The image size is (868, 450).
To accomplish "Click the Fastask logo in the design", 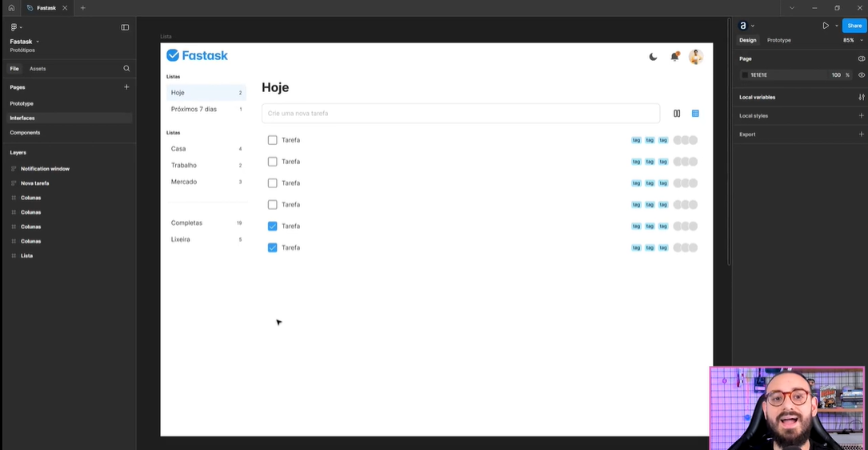I will click(x=197, y=55).
